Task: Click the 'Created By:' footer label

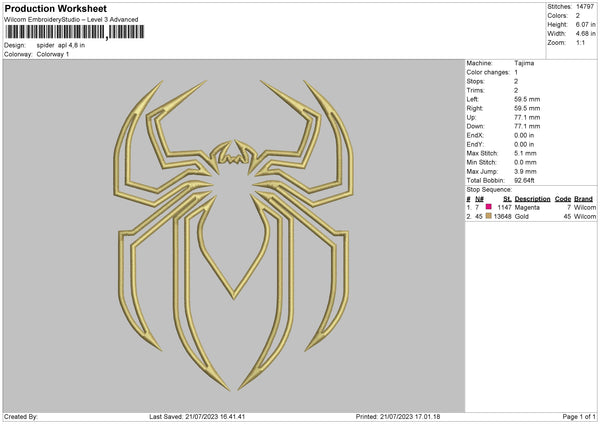Action: [x=21, y=417]
